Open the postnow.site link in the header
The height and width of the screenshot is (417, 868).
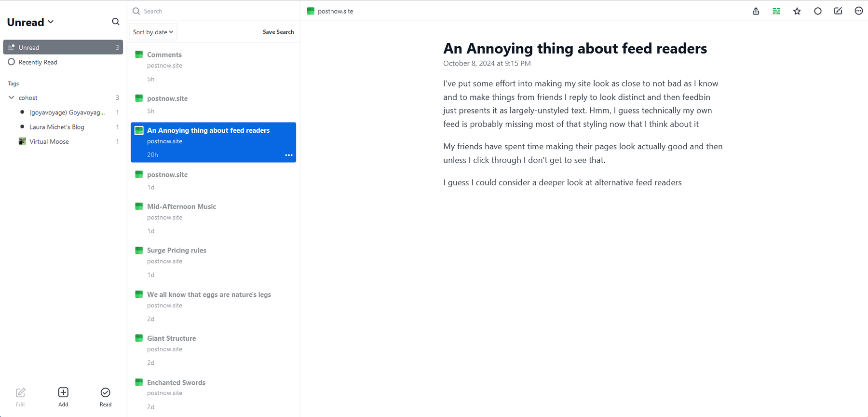335,11
